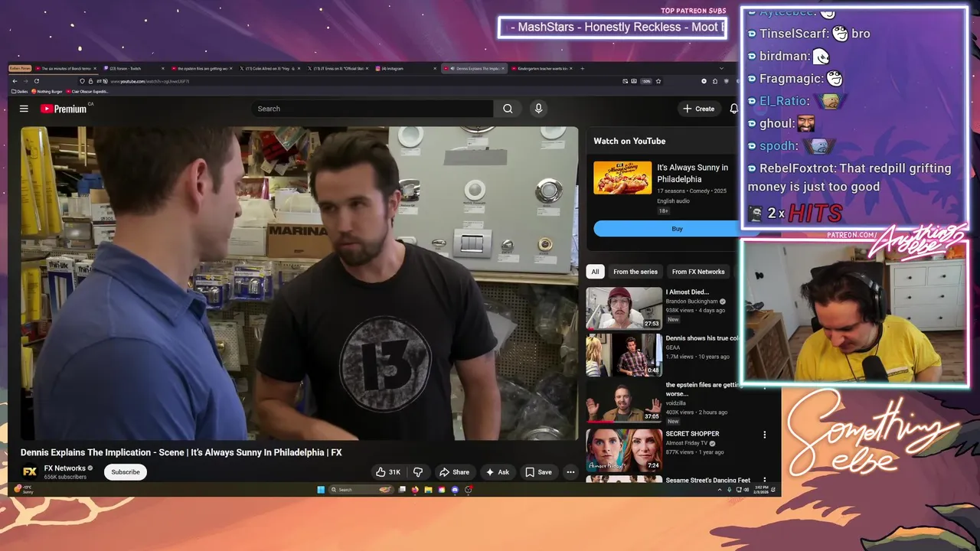
Task: Click into the YouTube search field
Action: pos(373,109)
